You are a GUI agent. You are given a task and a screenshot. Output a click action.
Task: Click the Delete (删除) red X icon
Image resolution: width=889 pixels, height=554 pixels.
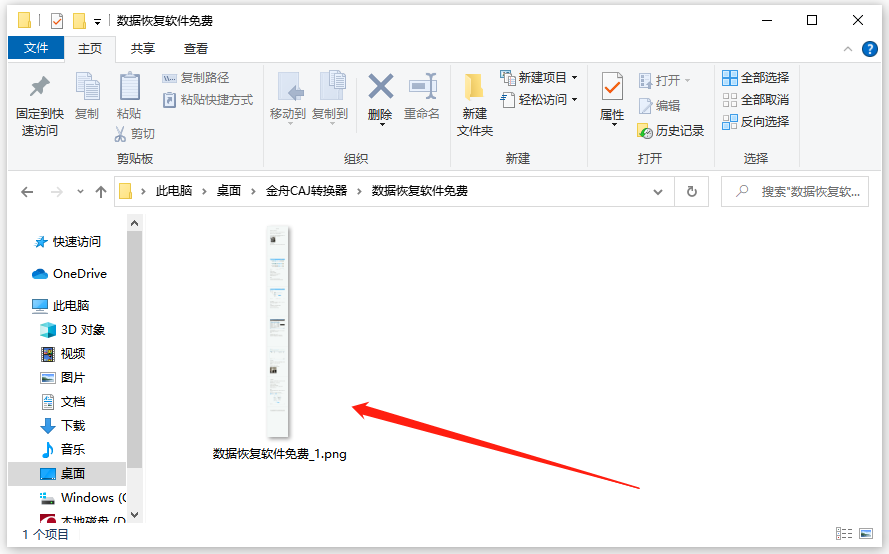click(x=380, y=88)
